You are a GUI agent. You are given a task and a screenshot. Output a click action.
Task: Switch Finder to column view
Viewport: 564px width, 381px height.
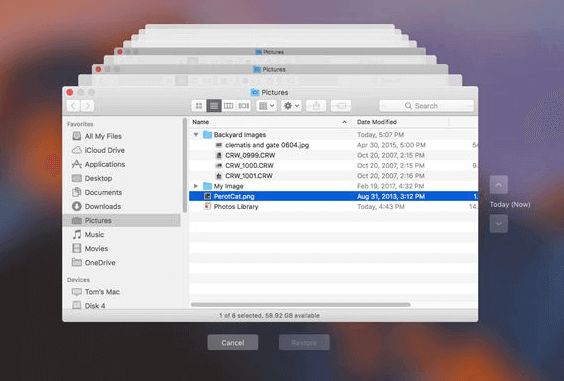[228, 106]
